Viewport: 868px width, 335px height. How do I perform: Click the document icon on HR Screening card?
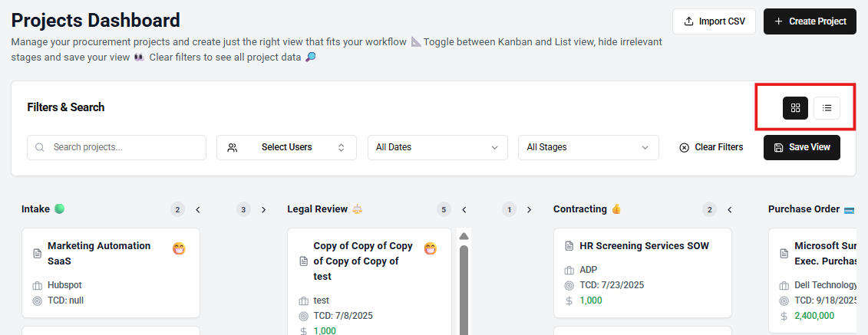click(x=569, y=246)
